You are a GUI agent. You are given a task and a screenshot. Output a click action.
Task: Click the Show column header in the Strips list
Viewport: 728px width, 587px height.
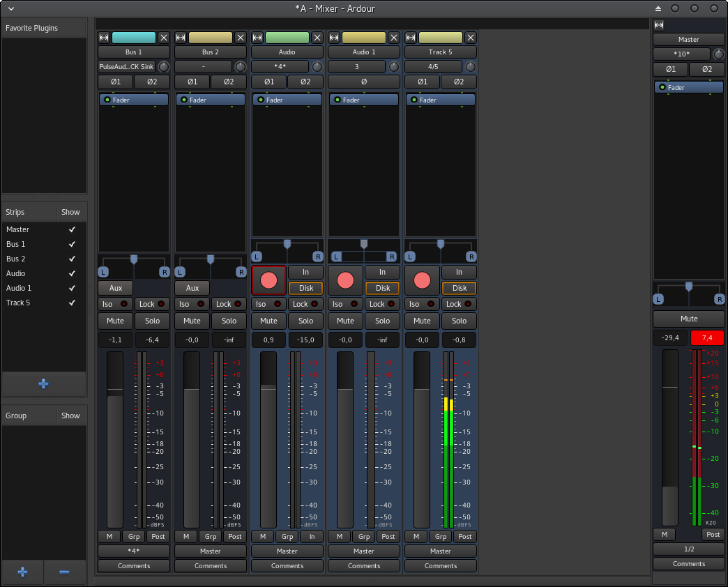[70, 212]
